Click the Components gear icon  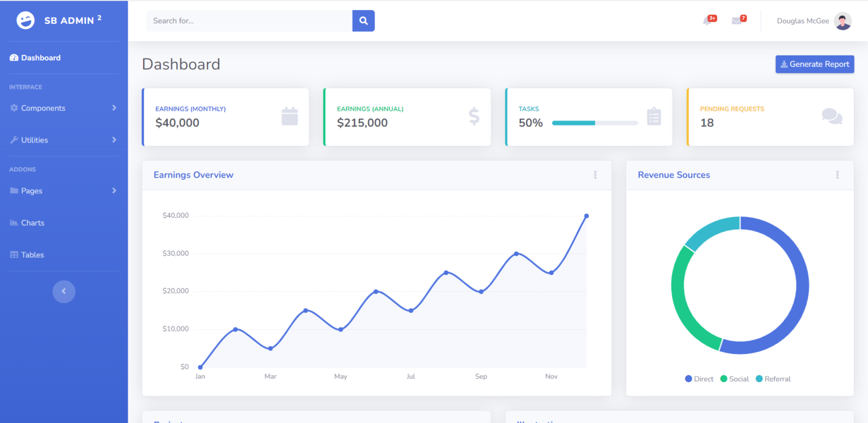coord(15,108)
